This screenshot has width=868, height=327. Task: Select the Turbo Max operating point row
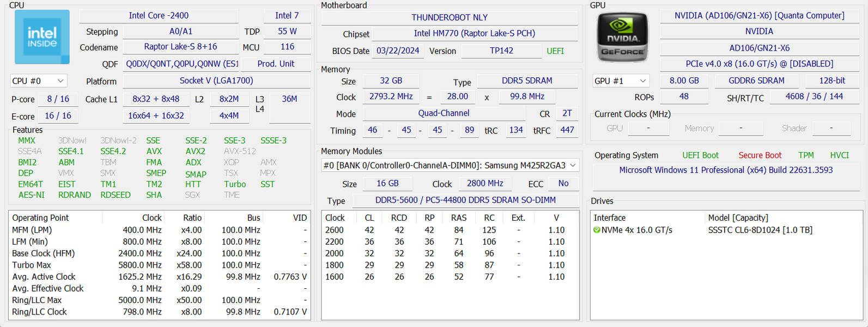point(159,265)
